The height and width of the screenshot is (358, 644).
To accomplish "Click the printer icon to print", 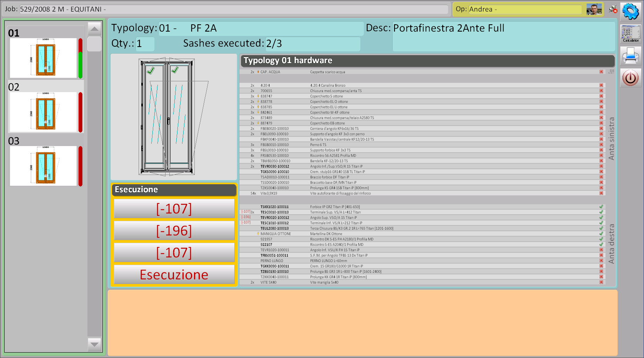I will pos(630,56).
